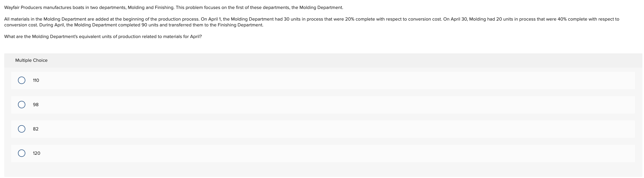Viewport: 644px width, 178px height.
Task: Select the radio button for answer 98
Action: point(22,104)
